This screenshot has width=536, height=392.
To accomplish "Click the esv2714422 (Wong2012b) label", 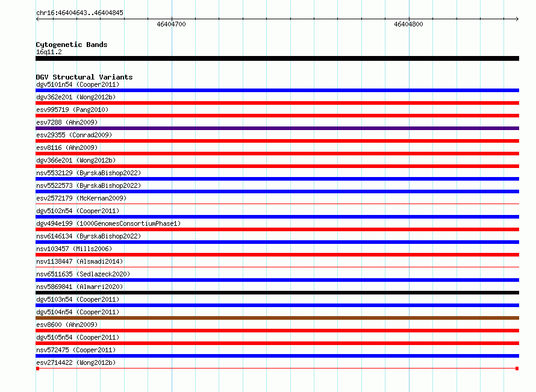I will click(x=76, y=362).
